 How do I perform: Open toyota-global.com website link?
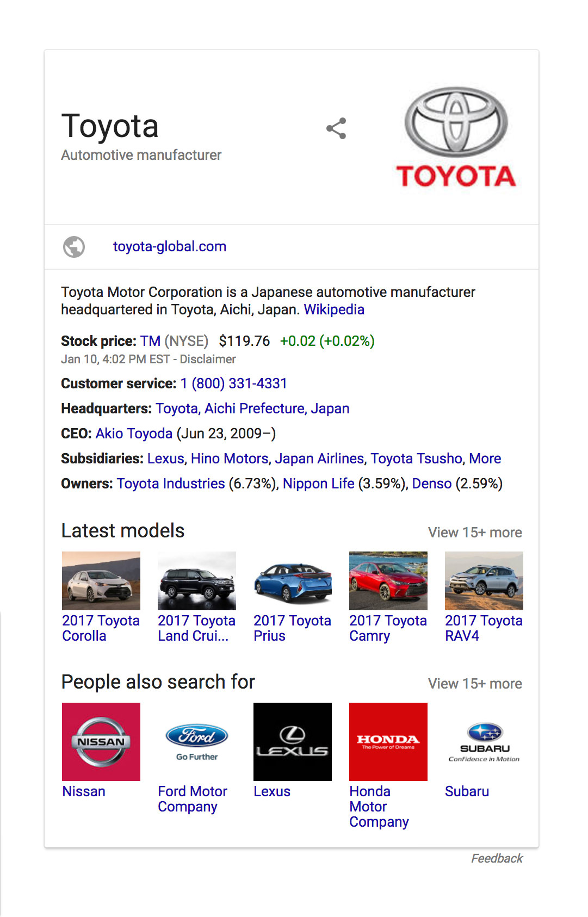(169, 246)
